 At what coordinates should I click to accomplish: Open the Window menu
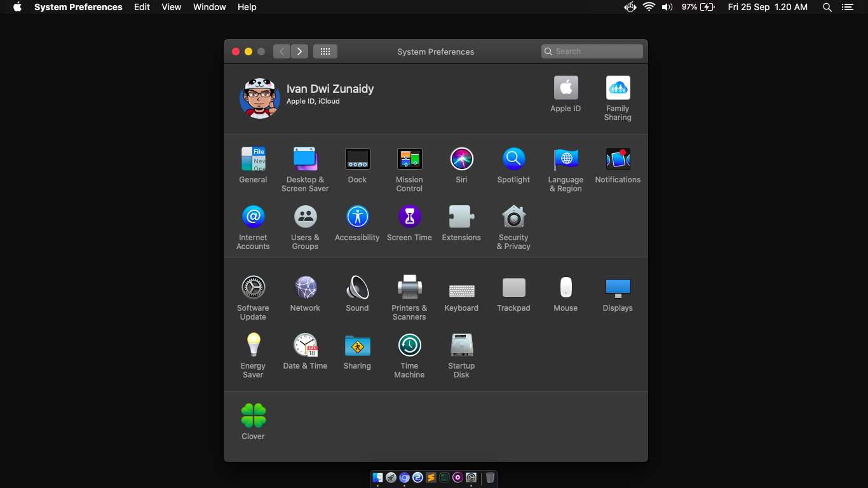[210, 7]
